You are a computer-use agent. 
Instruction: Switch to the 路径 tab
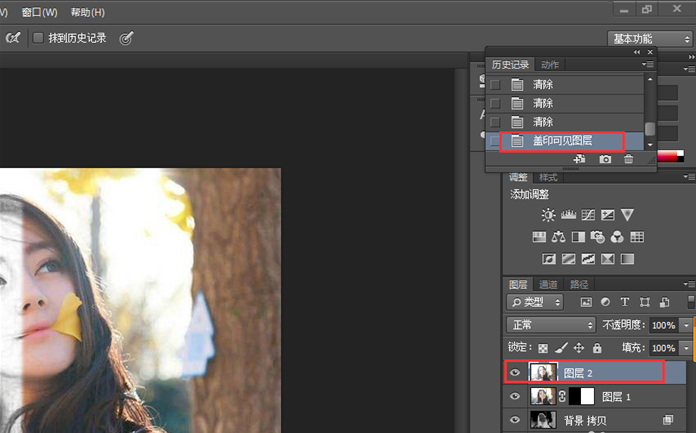click(579, 285)
